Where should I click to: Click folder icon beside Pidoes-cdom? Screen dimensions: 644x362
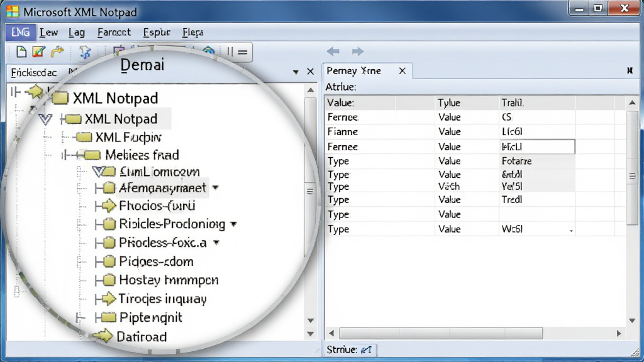point(109,261)
